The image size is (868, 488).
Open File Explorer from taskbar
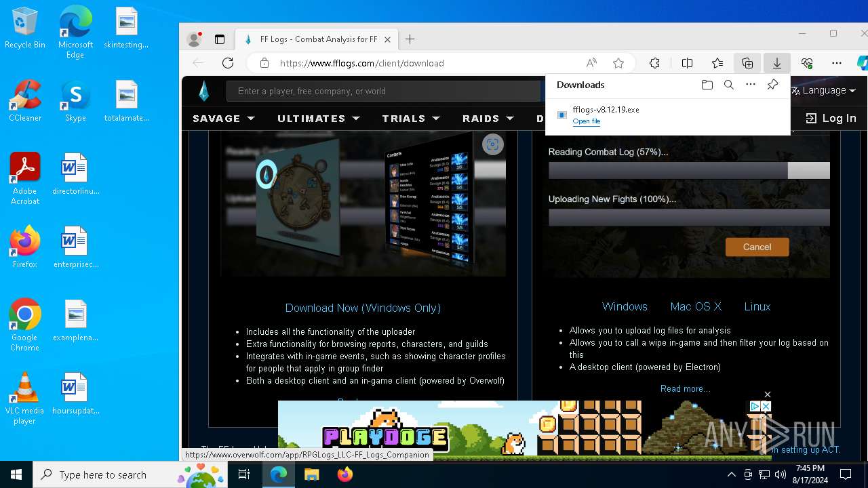tap(311, 474)
